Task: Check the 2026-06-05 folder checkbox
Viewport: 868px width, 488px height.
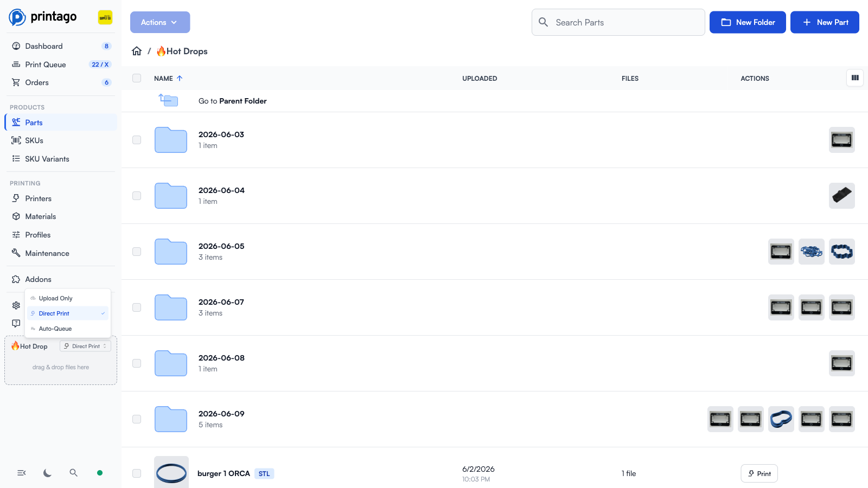Action: point(137,252)
